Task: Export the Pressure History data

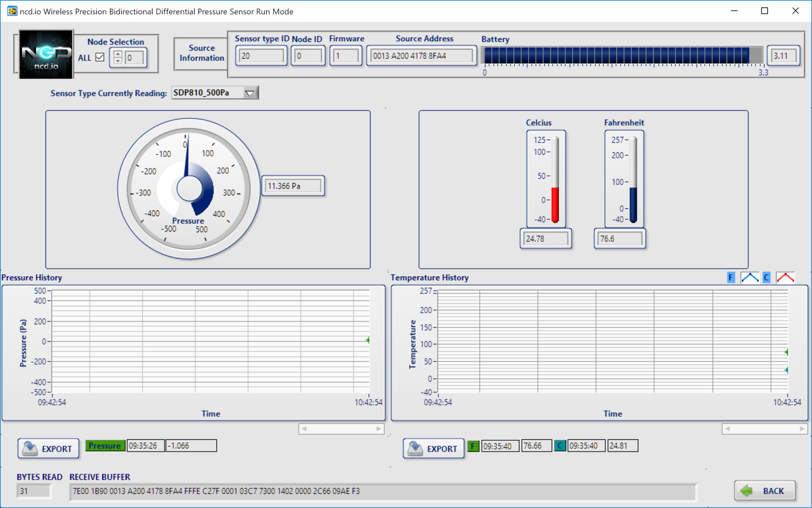Action: (x=49, y=449)
